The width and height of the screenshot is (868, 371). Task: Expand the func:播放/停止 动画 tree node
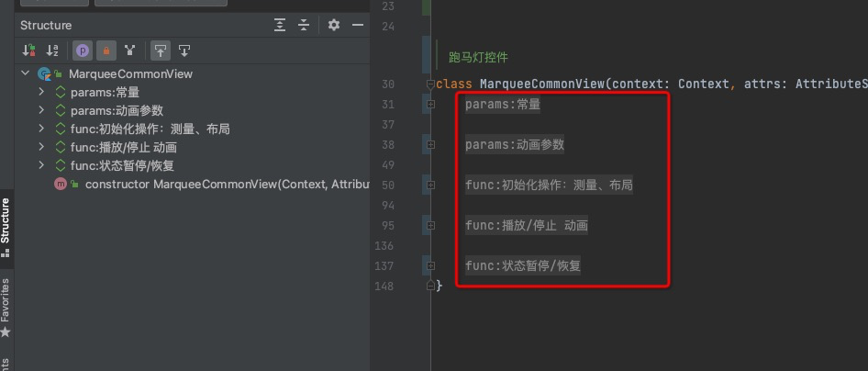[41, 146]
